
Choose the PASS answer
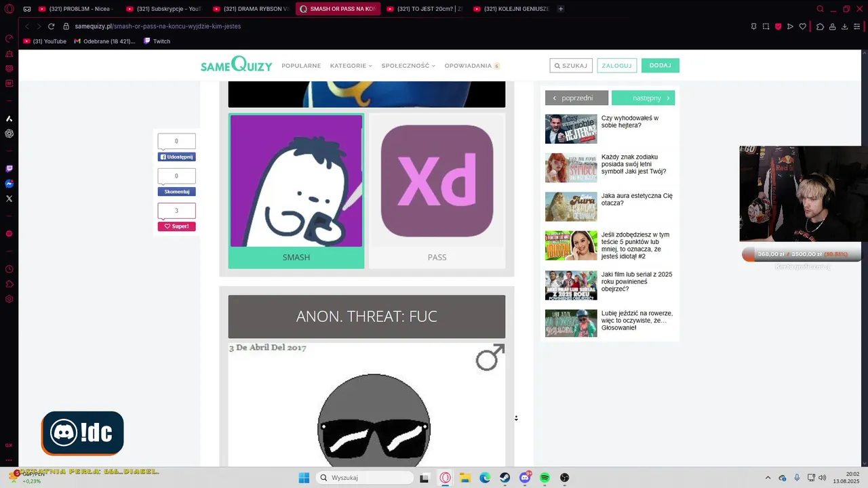tap(437, 191)
